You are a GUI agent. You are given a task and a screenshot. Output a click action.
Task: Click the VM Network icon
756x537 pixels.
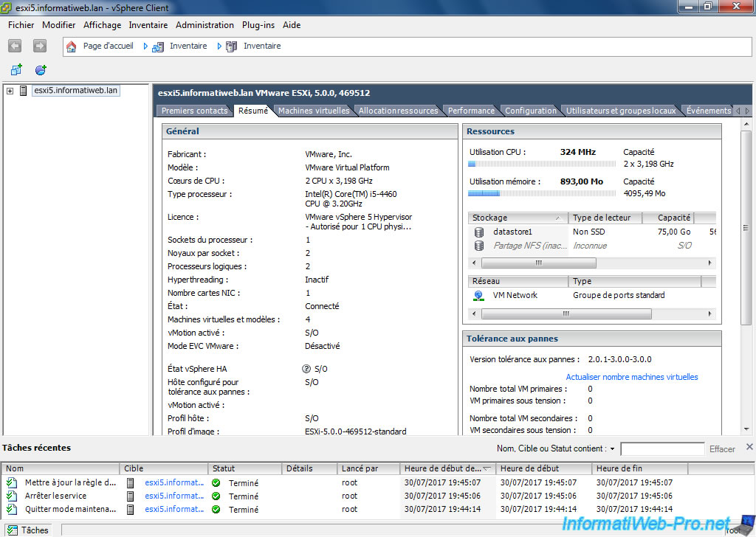click(478, 295)
